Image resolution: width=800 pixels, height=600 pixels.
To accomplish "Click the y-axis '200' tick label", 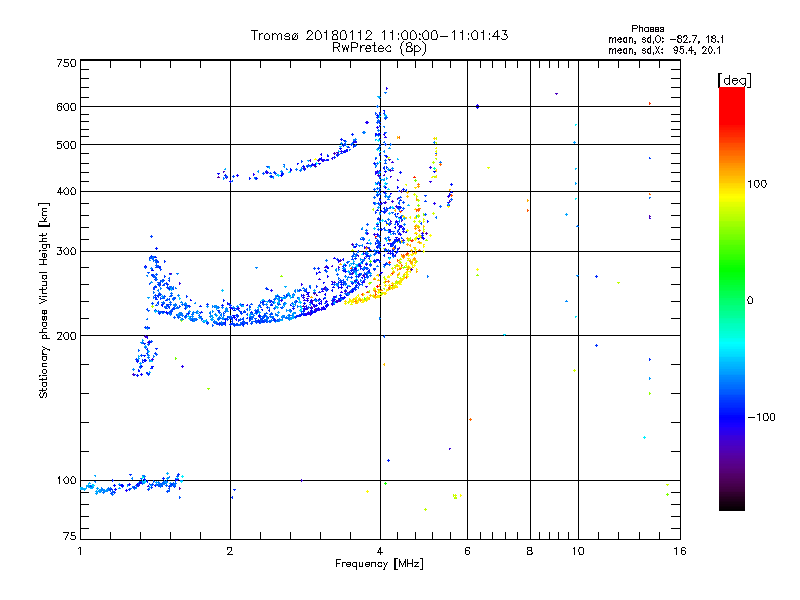I will pyautogui.click(x=66, y=336).
